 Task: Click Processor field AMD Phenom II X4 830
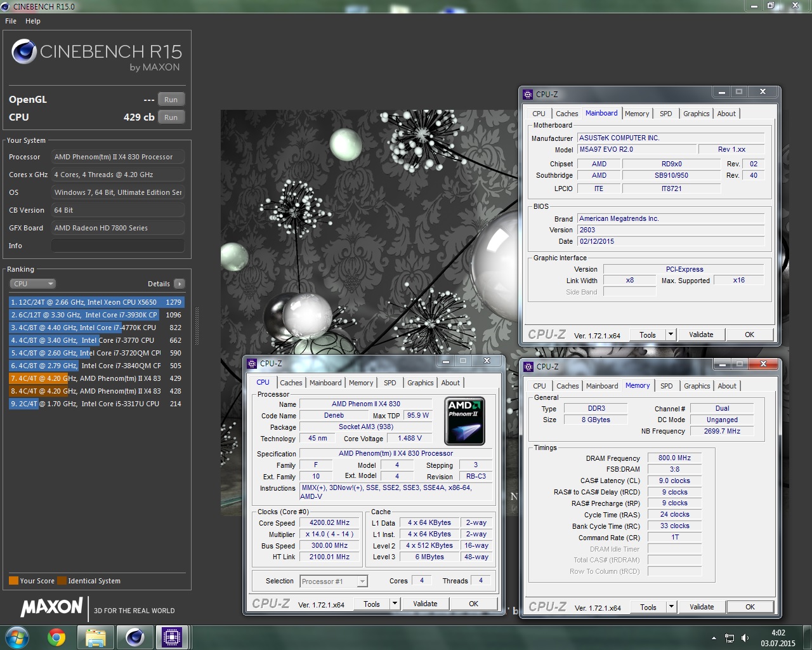tap(118, 157)
